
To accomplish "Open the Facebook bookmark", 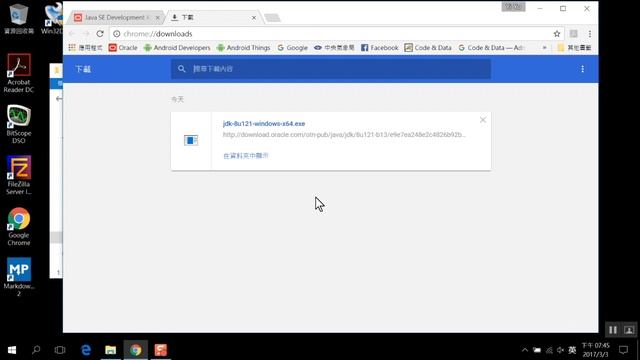I will [379, 48].
